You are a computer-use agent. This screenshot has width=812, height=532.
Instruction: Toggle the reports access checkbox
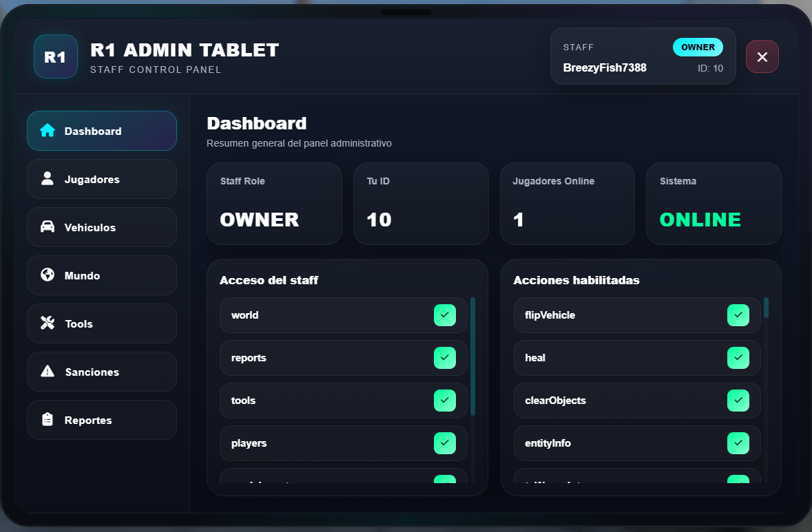(445, 358)
